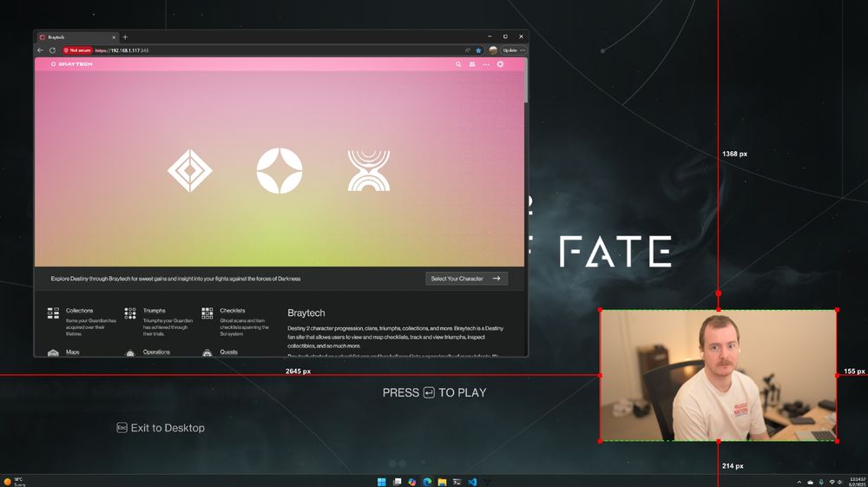Close the Braytech browser tab
Image resolution: width=868 pixels, height=487 pixels.
114,37
